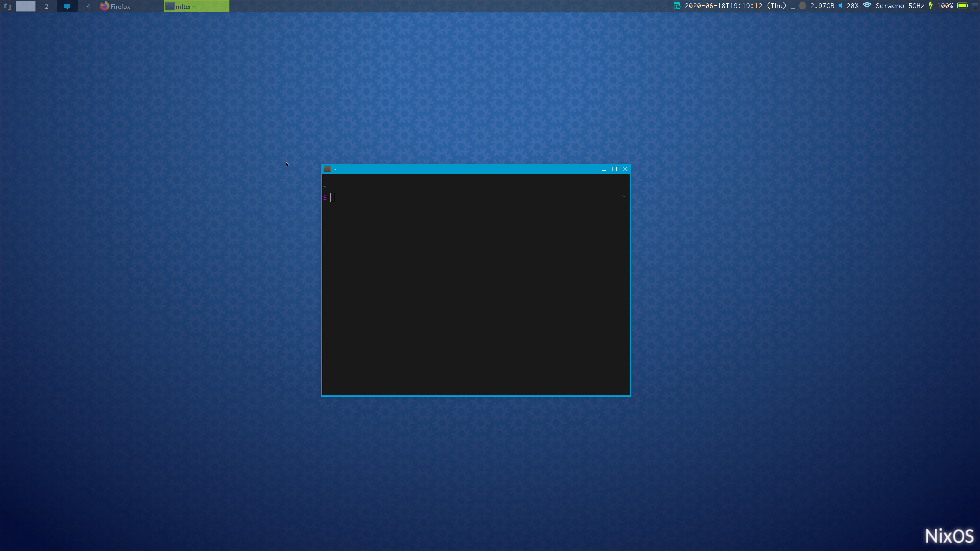Click the green battery icon
The height and width of the screenshot is (551, 980).
point(962,6)
